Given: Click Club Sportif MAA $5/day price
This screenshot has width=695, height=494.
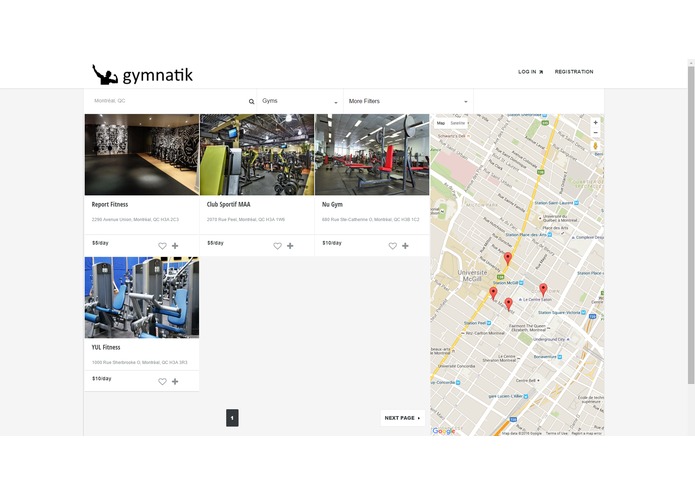Looking at the screenshot, I should click(x=215, y=243).
